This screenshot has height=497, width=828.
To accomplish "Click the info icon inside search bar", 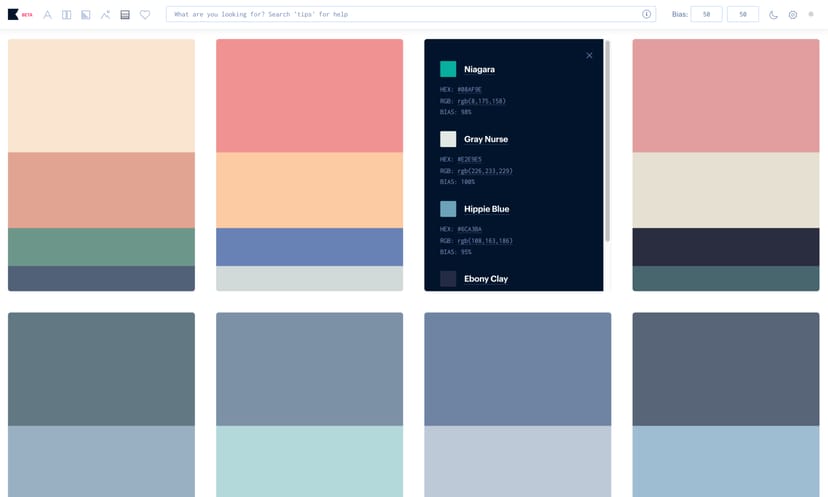I will [x=646, y=14].
